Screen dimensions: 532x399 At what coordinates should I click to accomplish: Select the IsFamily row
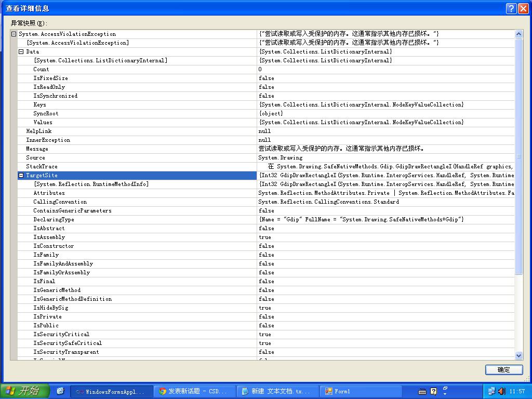pyautogui.click(x=266, y=255)
